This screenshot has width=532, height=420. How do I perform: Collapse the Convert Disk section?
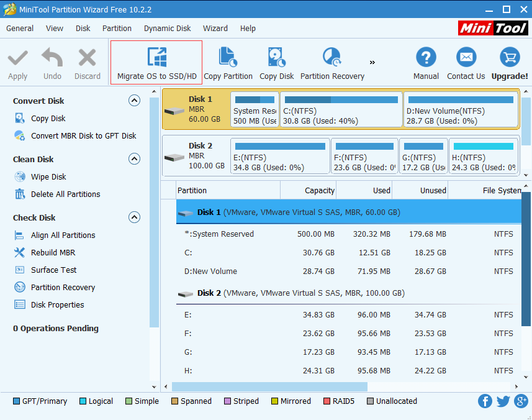134,101
